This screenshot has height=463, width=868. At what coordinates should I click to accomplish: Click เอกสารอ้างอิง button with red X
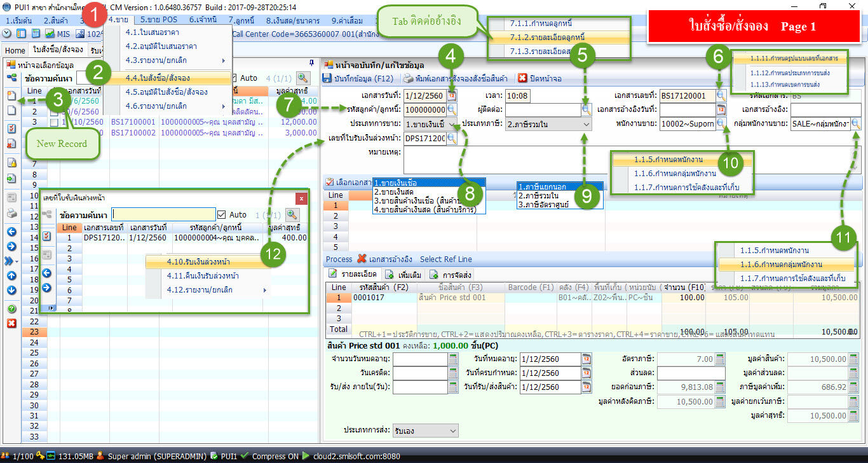click(385, 259)
